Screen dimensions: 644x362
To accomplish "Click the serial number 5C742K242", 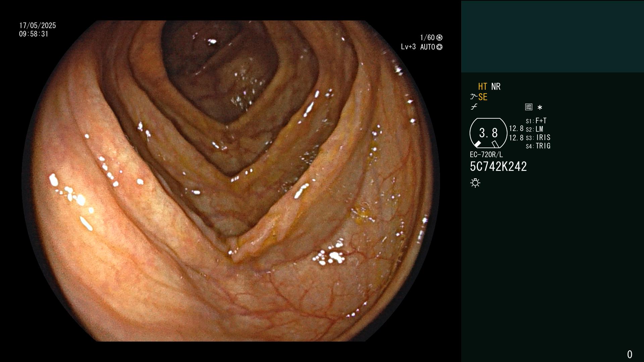I will (498, 166).
